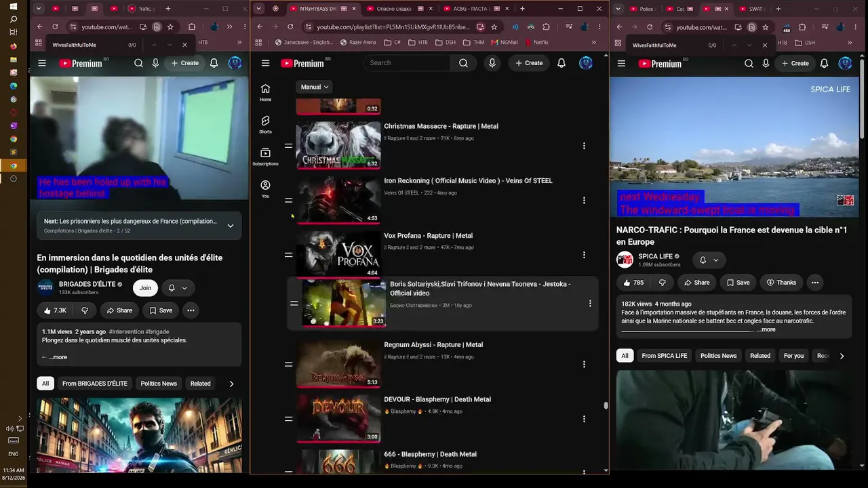Open the YouTube guide menu in the middle window
The width and height of the screenshot is (868, 488).
pyautogui.click(x=265, y=63)
